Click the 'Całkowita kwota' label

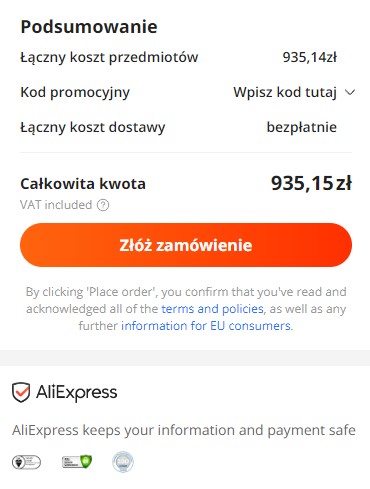coord(83,184)
